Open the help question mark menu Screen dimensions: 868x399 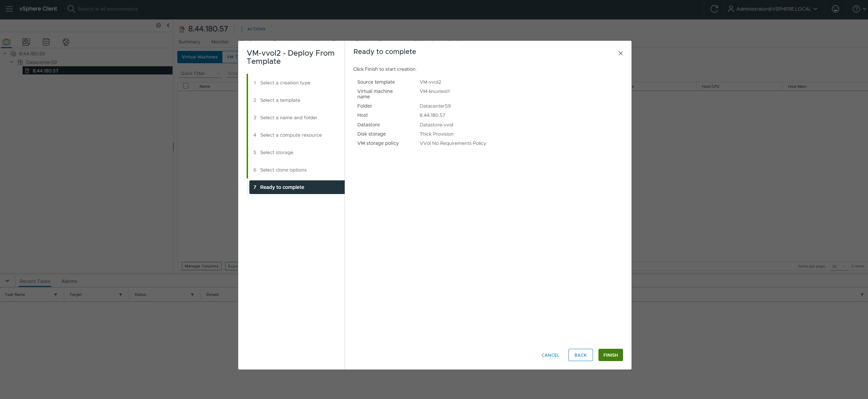[x=859, y=9]
